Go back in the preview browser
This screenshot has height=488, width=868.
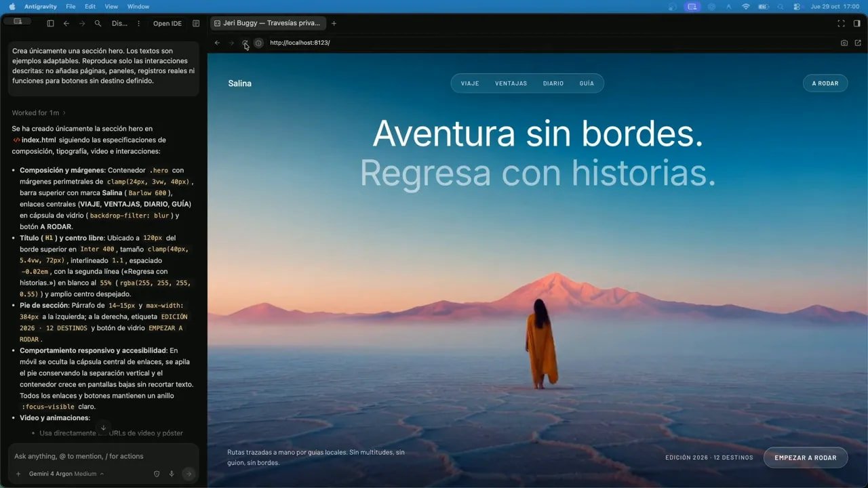pyautogui.click(x=217, y=43)
